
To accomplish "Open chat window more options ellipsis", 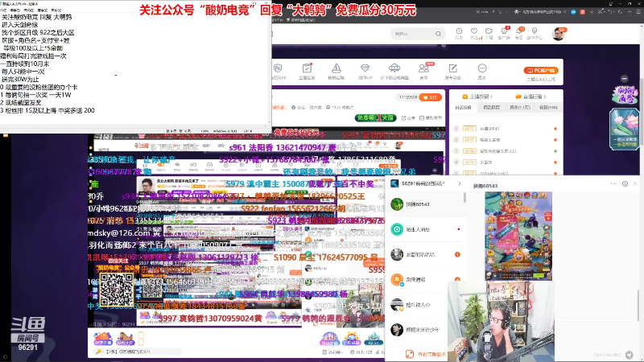I will coord(613,184).
